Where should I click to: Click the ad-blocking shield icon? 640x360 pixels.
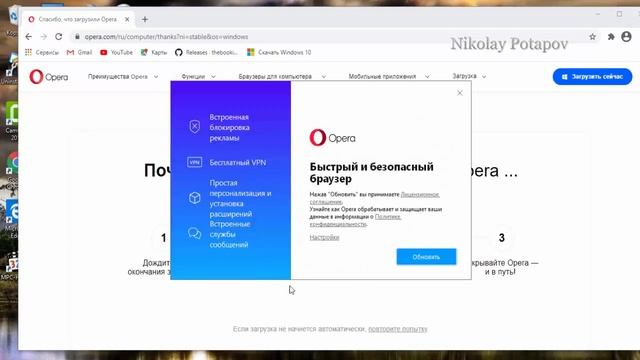(x=195, y=127)
